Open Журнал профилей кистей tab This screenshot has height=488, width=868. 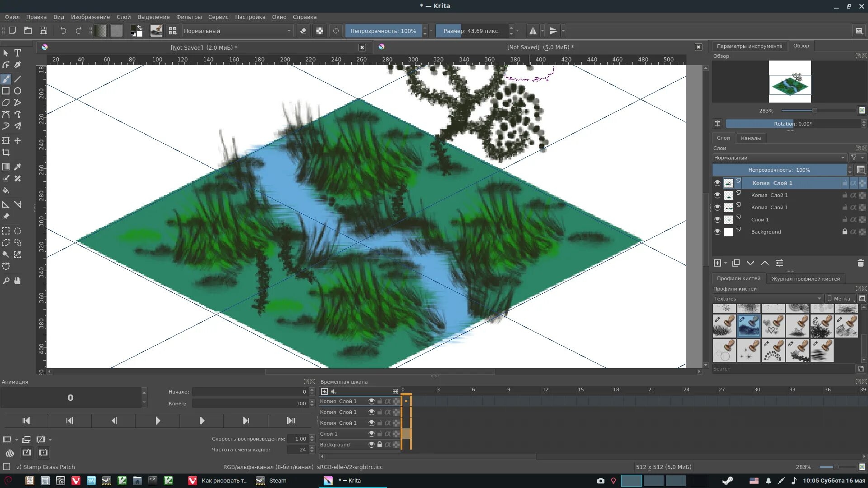coord(806,279)
